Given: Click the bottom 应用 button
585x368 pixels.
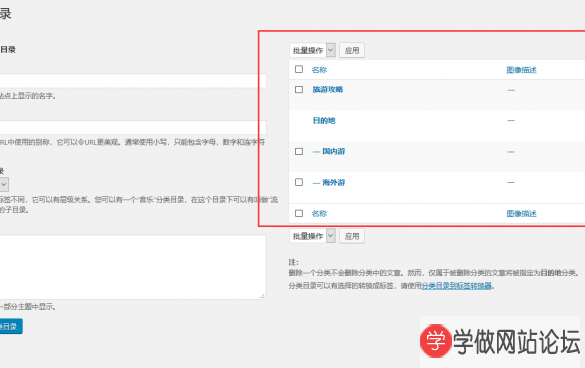Looking at the screenshot, I should [x=352, y=236].
